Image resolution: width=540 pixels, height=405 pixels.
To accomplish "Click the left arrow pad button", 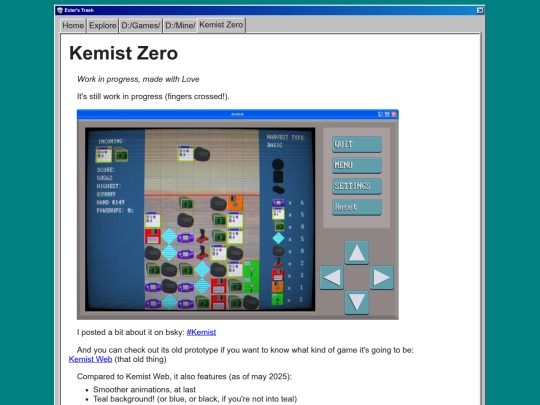I will coord(332,278).
